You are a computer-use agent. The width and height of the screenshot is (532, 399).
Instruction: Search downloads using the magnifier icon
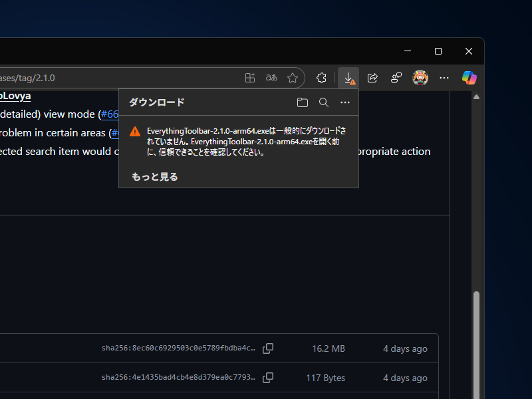tap(324, 102)
